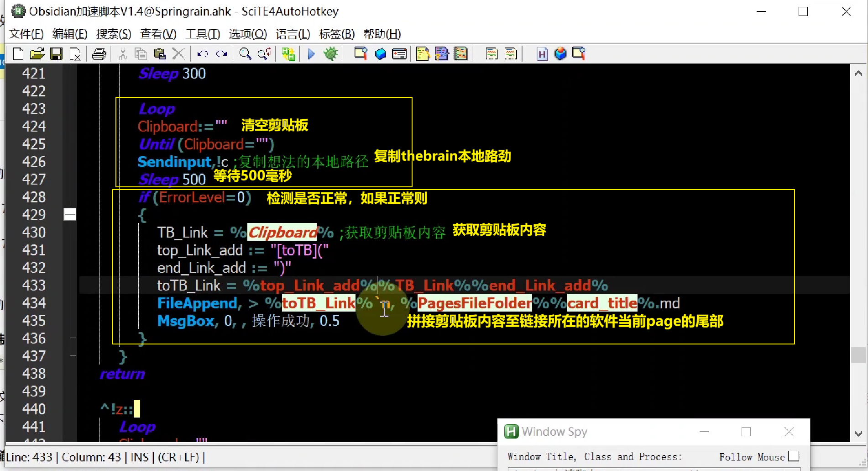868x471 pixels.
Task: Click 'top_Link_add' on line 431
Action: point(200,250)
